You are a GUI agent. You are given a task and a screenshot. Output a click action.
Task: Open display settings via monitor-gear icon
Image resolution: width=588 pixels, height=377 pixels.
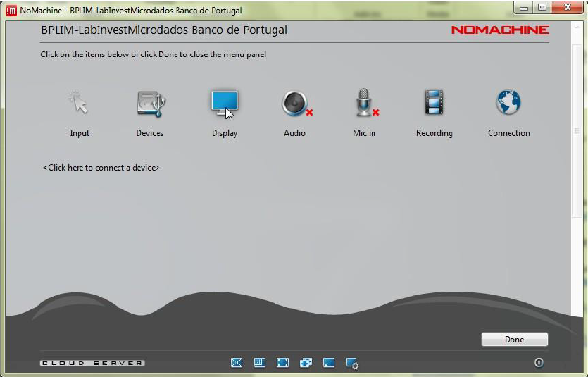[x=353, y=364]
